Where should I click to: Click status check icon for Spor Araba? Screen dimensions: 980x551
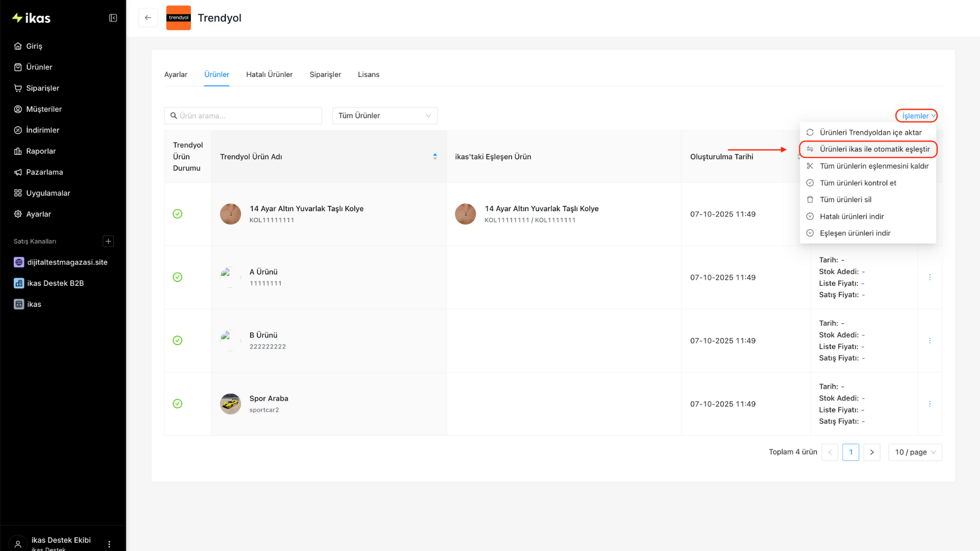pyautogui.click(x=178, y=404)
